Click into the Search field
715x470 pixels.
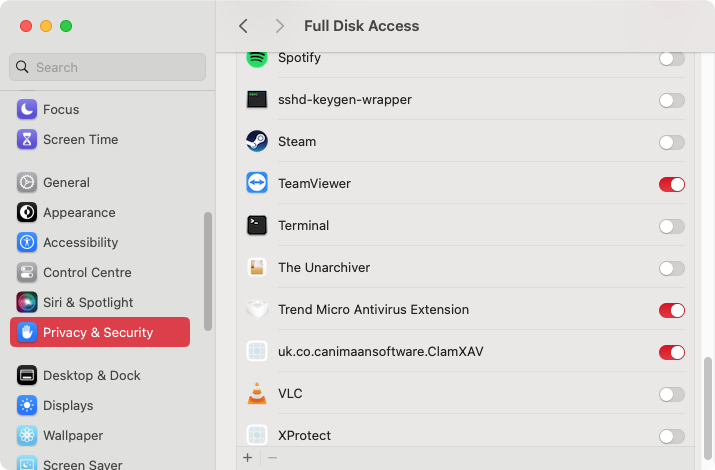(107, 67)
